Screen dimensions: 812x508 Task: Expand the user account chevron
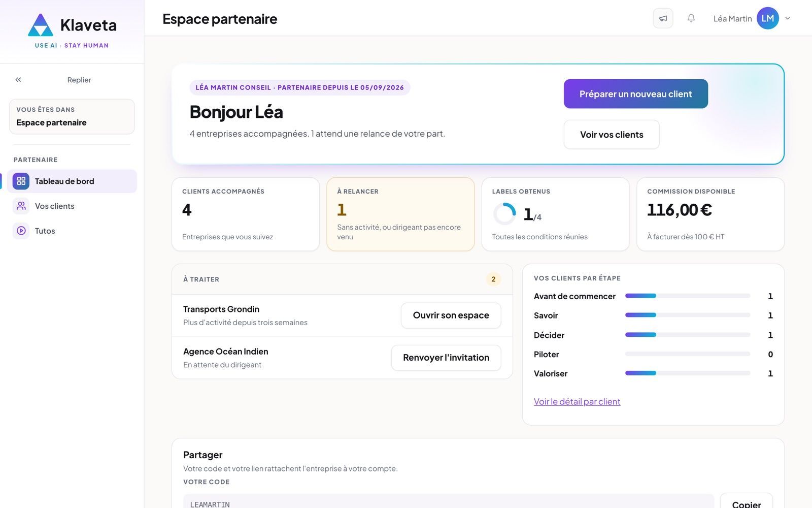(x=788, y=18)
